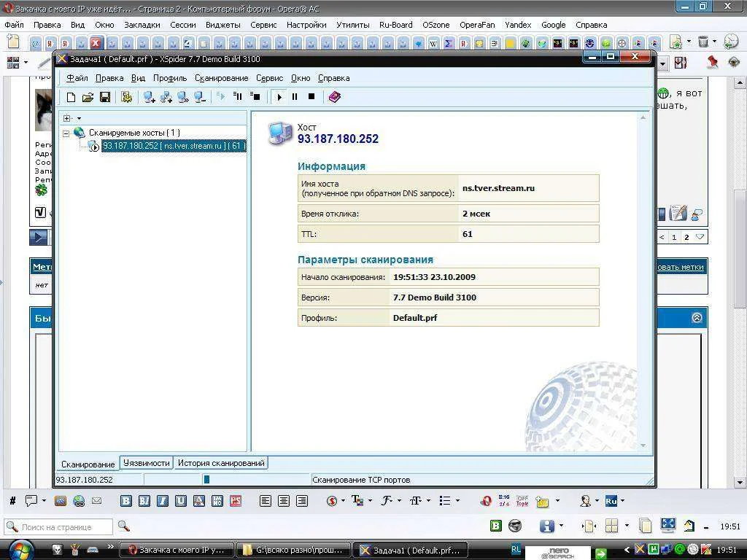Click the expand-all plus icon above tree
The width and height of the screenshot is (747, 560).
pos(67,118)
